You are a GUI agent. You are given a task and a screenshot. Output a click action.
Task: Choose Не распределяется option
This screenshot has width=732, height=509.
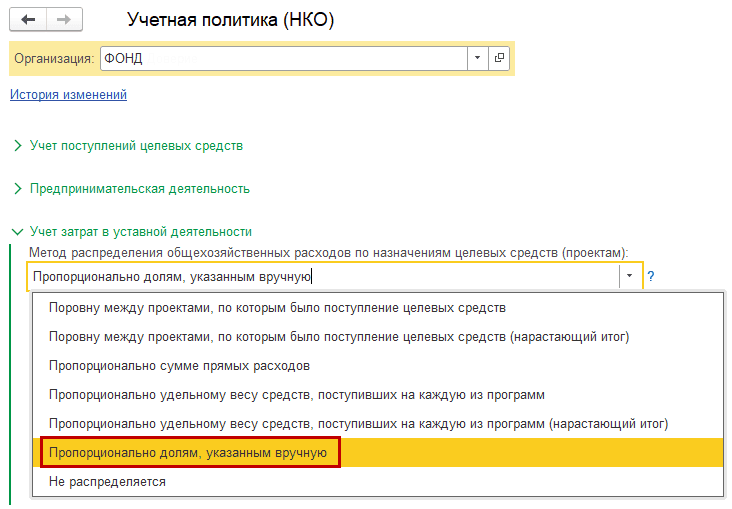[x=107, y=482]
